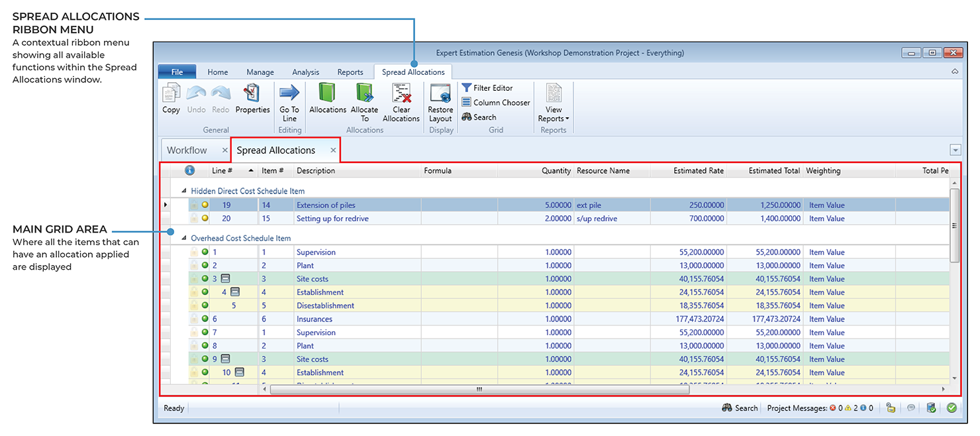
Task: Switch to the Analysis ribbon tab
Action: [x=305, y=72]
